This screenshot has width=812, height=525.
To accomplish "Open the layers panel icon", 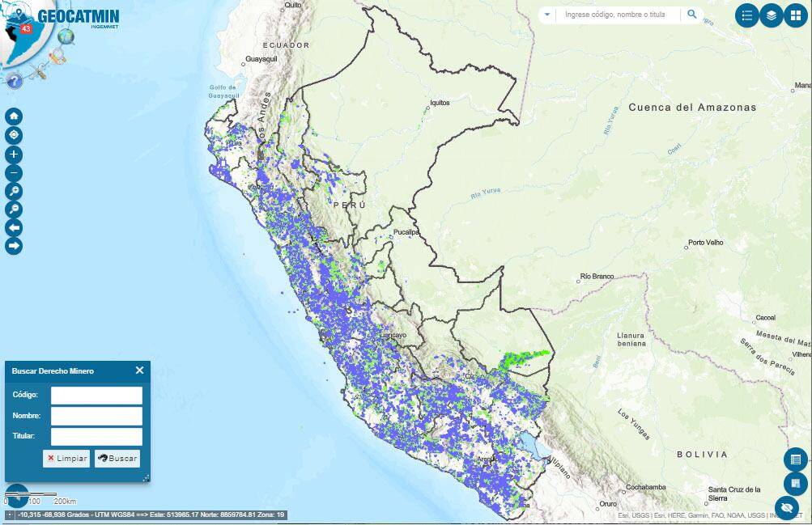I will coord(771,15).
